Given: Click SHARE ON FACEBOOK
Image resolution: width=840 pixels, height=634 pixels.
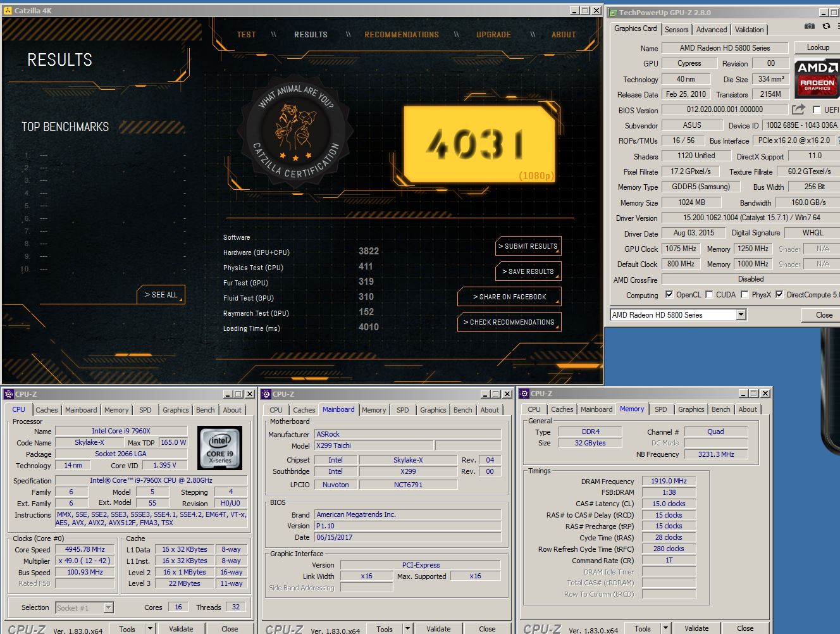Looking at the screenshot, I should 509,297.
